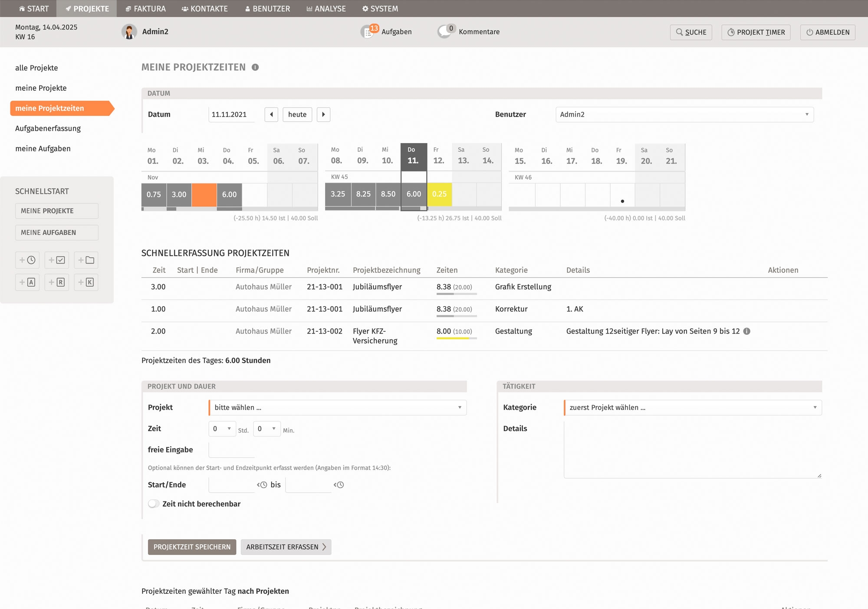Viewport: 868px width, 609px height.
Task: Open the hours Std. dropdown
Action: (x=222, y=429)
